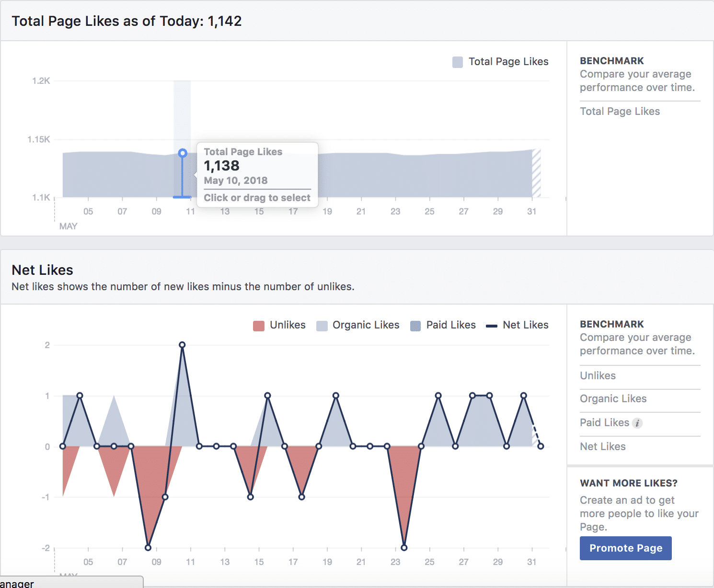The width and height of the screenshot is (714, 588).
Task: Click the Net Likes section heading
Action: 42,270
